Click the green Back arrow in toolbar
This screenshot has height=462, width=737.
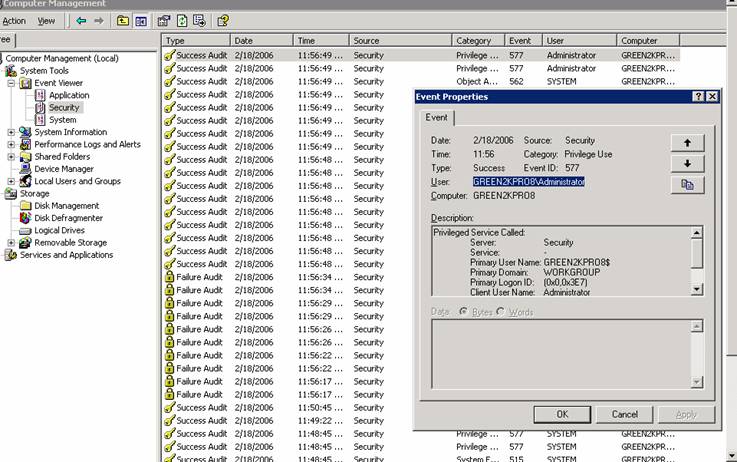click(x=81, y=20)
